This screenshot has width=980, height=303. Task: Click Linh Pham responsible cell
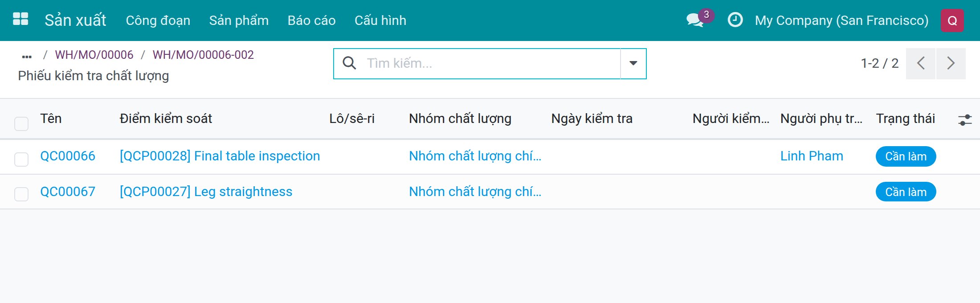[x=812, y=156]
